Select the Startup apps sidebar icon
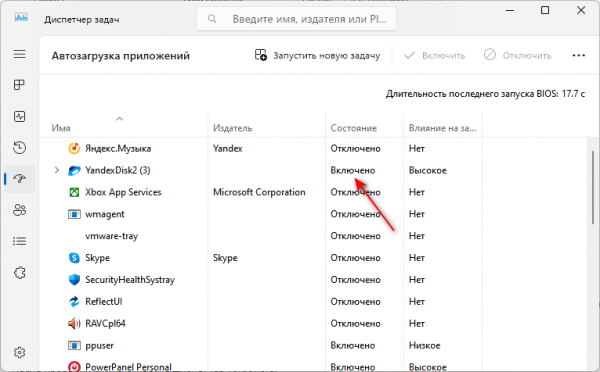Viewport: 600px width, 372px height. tap(20, 178)
